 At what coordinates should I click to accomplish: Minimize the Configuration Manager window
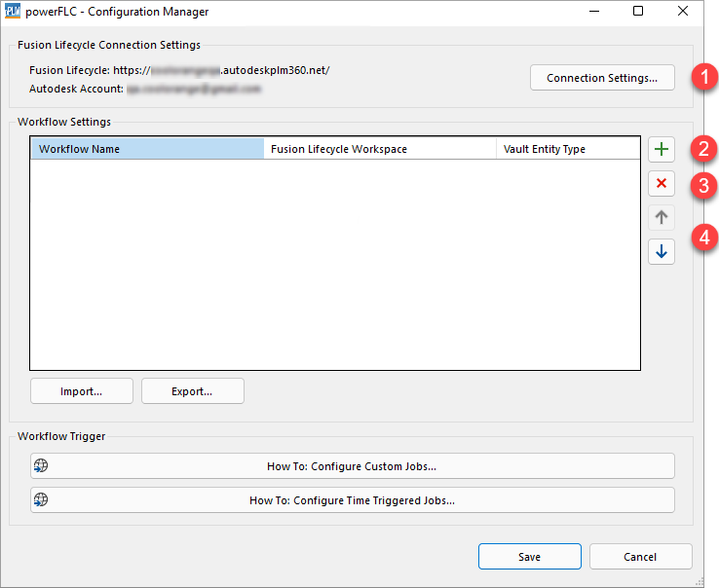[593, 12]
